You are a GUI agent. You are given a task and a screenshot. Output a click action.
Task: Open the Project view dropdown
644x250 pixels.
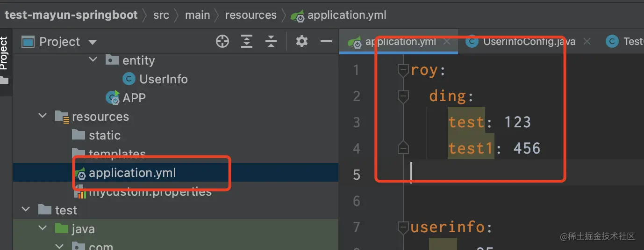point(93,42)
